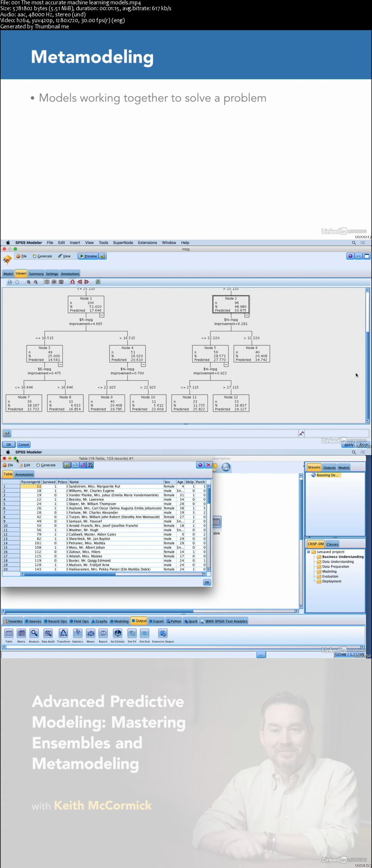Collapse the branch under Node 5
The width and height of the screenshot is (372, 868).
226,364
